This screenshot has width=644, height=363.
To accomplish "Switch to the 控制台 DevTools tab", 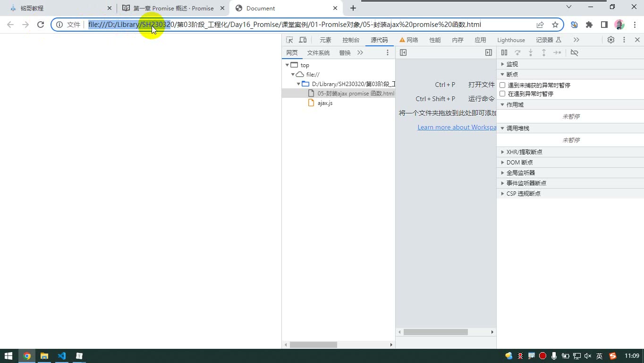I will pos(351,40).
